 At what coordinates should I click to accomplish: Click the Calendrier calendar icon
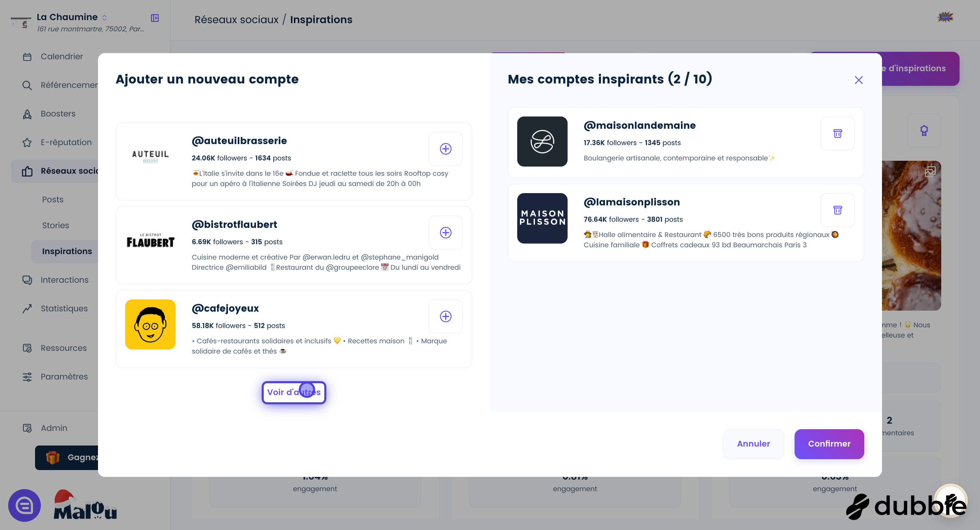(27, 57)
